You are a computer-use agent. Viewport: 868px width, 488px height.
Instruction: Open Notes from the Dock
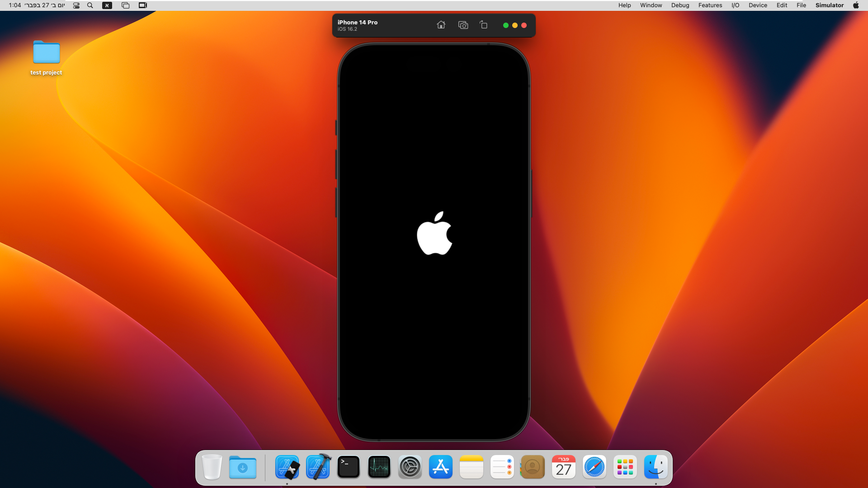(x=472, y=467)
